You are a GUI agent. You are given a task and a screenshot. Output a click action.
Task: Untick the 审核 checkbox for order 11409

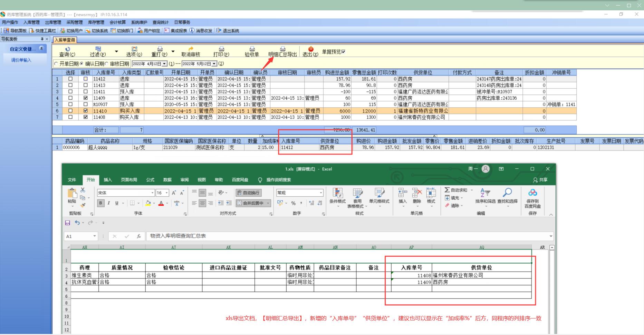click(x=86, y=98)
